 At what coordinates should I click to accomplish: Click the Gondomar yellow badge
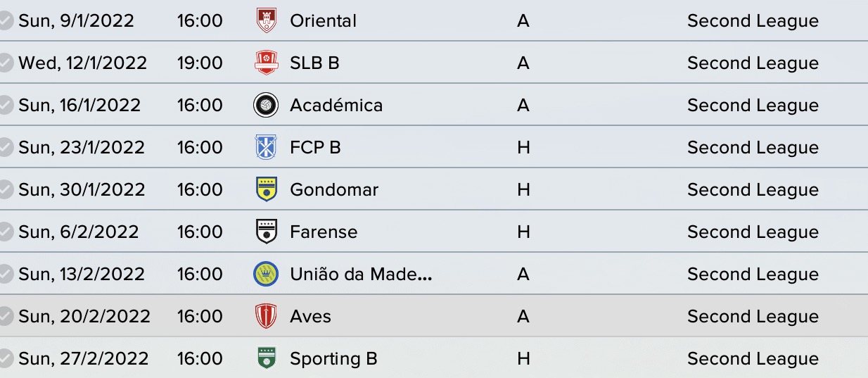click(x=266, y=189)
